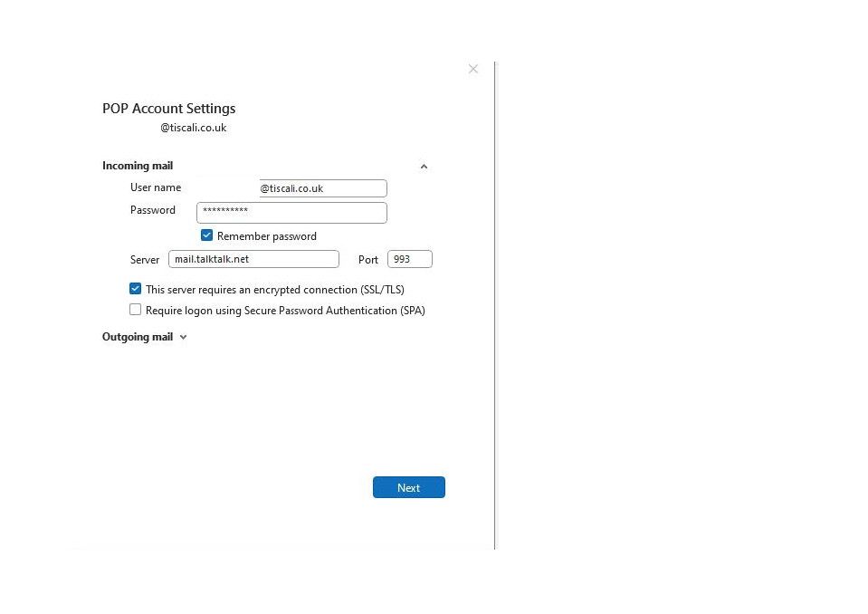Click the Incoming mail section heading
This screenshot has height=614, width=868.
(138, 166)
